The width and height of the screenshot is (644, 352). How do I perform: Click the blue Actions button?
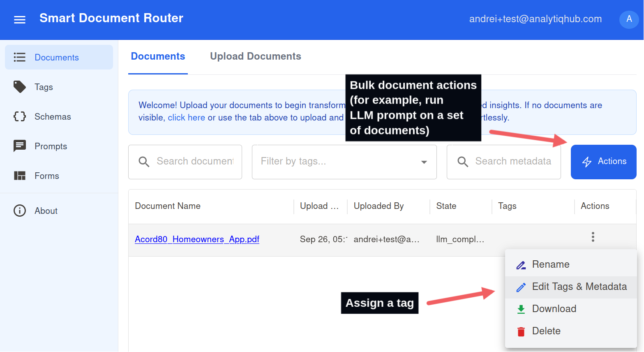click(x=603, y=162)
